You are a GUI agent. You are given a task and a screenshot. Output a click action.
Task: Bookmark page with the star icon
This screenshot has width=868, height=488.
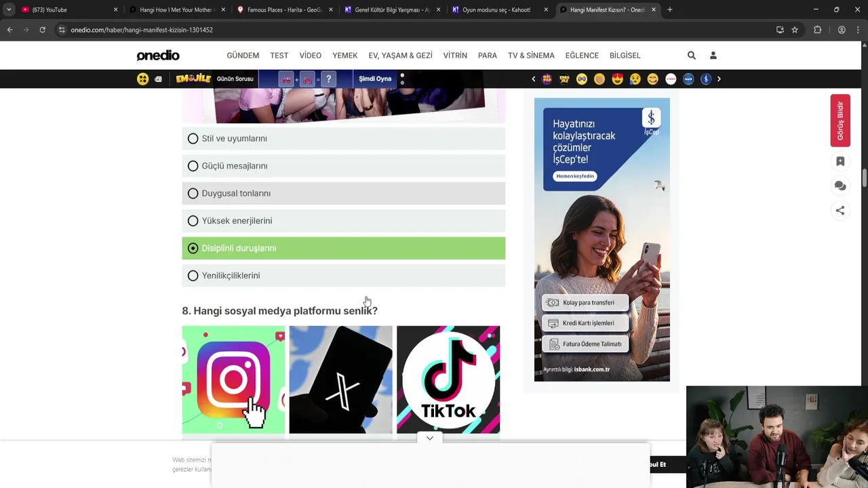point(795,30)
